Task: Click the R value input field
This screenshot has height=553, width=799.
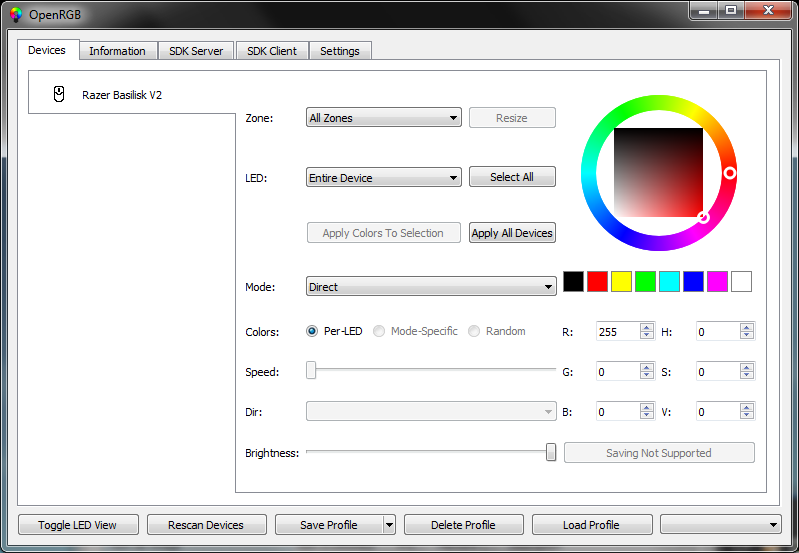Action: coord(618,331)
